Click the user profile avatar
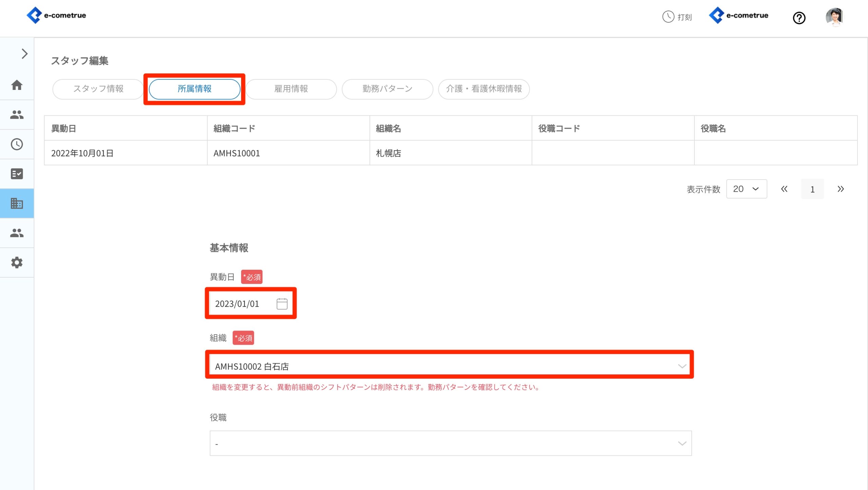 834,17
